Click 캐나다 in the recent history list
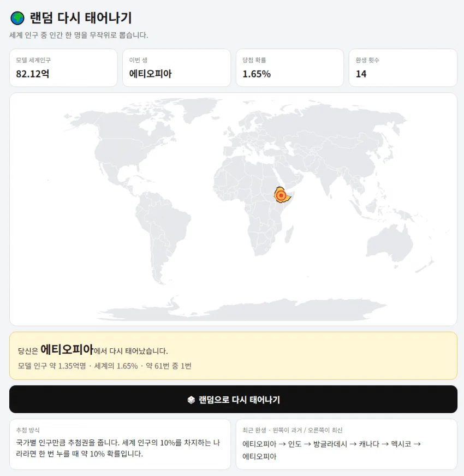Image resolution: width=464 pixels, height=476 pixels. [x=368, y=444]
